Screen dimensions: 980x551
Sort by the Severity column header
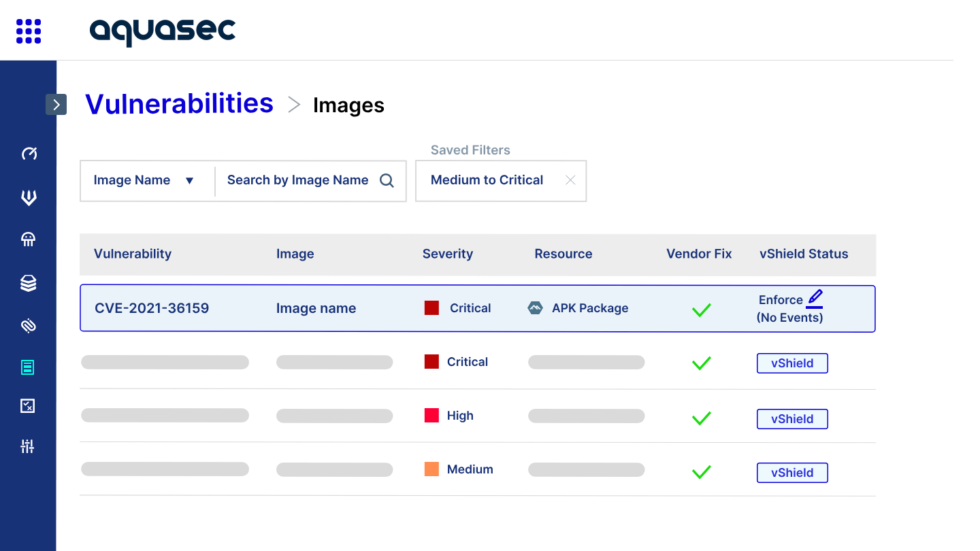[448, 254]
